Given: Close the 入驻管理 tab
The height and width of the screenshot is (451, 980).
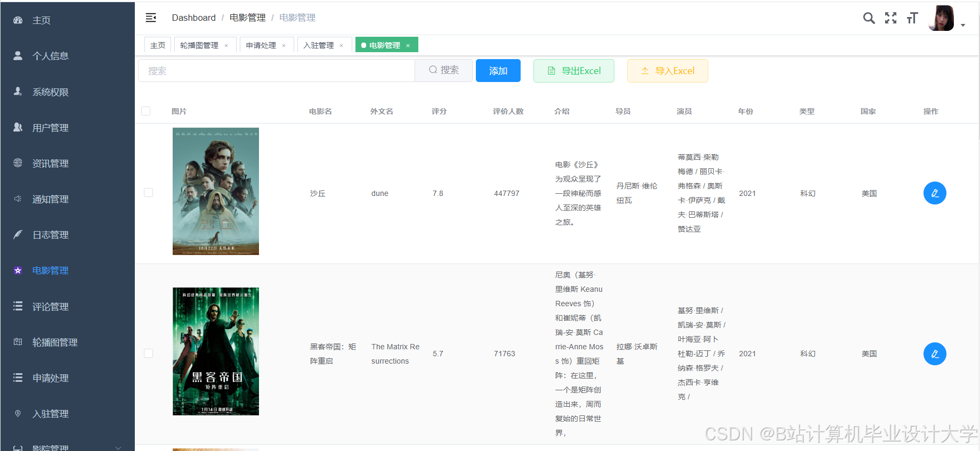Looking at the screenshot, I should [x=341, y=46].
